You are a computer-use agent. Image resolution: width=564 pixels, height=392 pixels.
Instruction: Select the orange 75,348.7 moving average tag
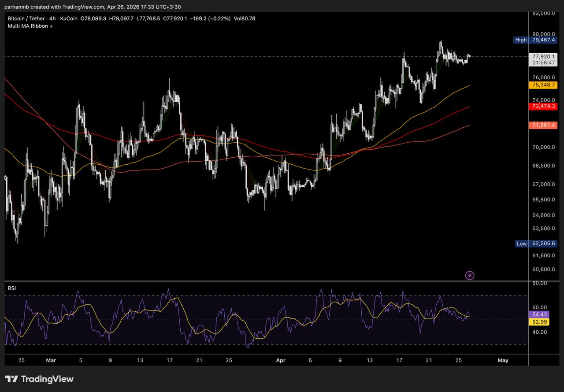point(543,85)
